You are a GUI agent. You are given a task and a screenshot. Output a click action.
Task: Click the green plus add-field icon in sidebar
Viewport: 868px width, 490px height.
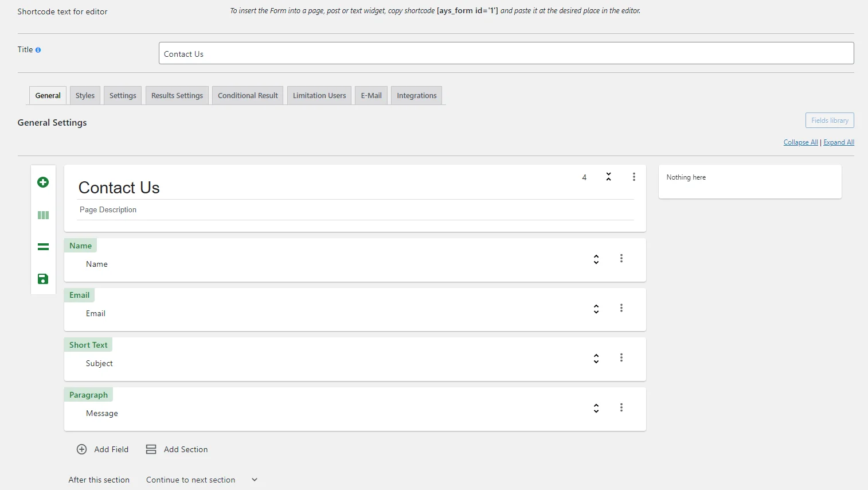[43, 182]
